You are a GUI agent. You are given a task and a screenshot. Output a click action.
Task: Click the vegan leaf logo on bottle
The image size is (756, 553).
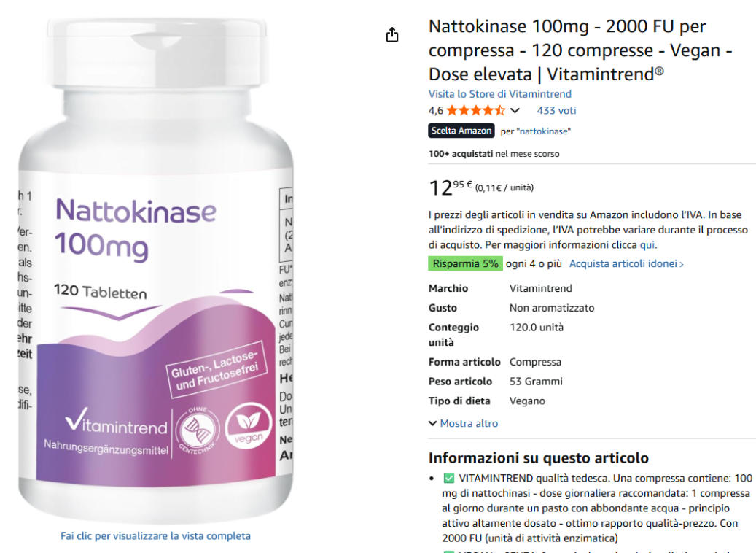(248, 426)
